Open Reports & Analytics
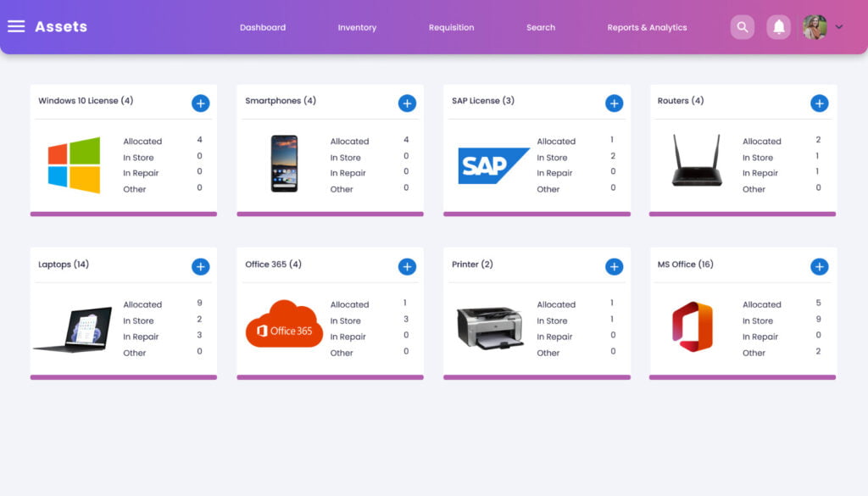Image resolution: width=868 pixels, height=496 pixels. coord(647,27)
